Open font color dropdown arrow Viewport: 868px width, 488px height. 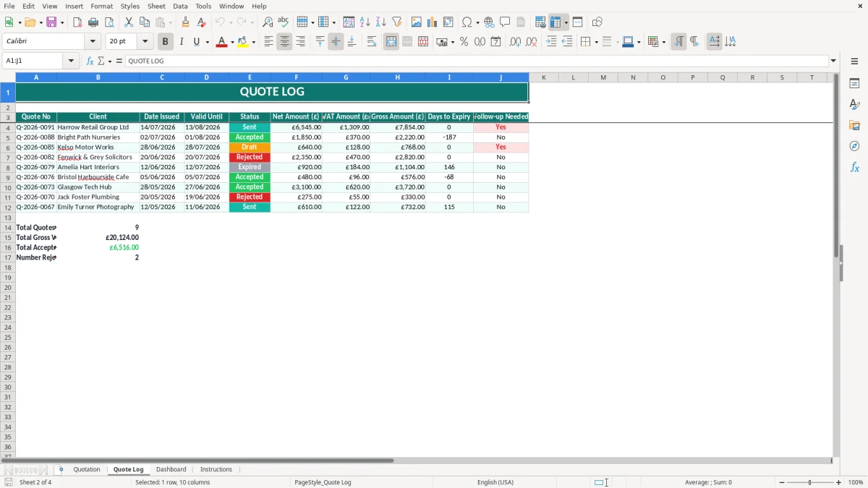[231, 43]
